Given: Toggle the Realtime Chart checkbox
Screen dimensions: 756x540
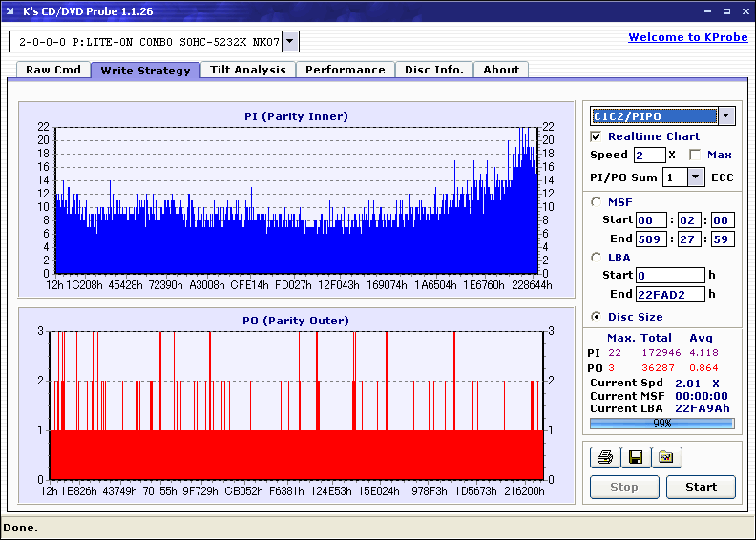Looking at the screenshot, I should click(x=597, y=136).
